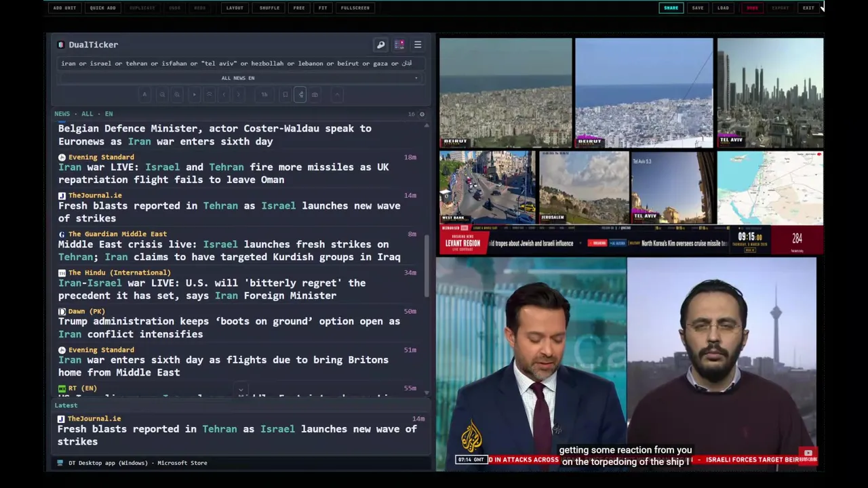This screenshot has height=488, width=868.
Task: Click the ADD UNIT toolbar button
Action: [64, 8]
